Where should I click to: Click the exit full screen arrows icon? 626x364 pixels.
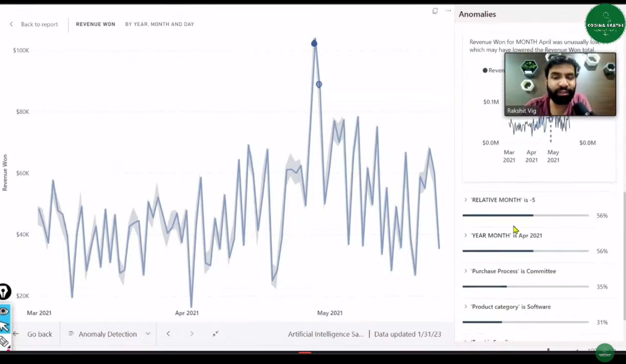coord(215,334)
